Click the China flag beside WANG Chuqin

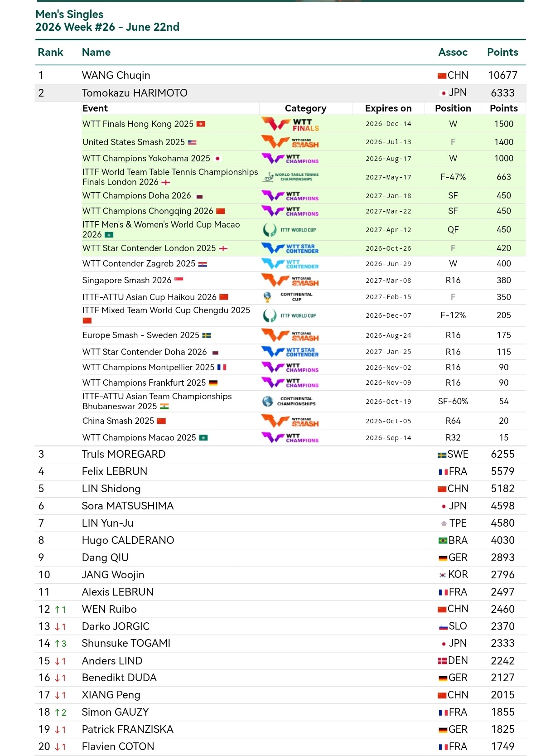pos(442,76)
